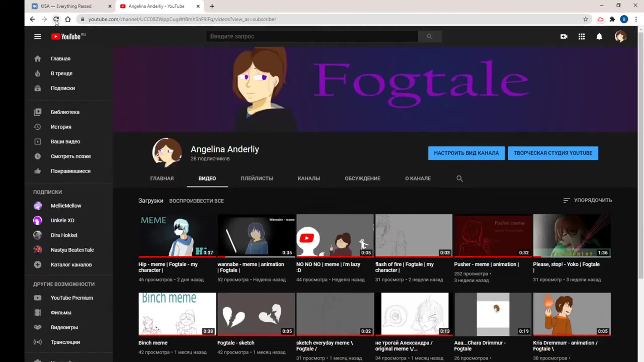This screenshot has width=644, height=362.
Task: Open the Binch meme video thumbnail
Action: click(x=177, y=314)
